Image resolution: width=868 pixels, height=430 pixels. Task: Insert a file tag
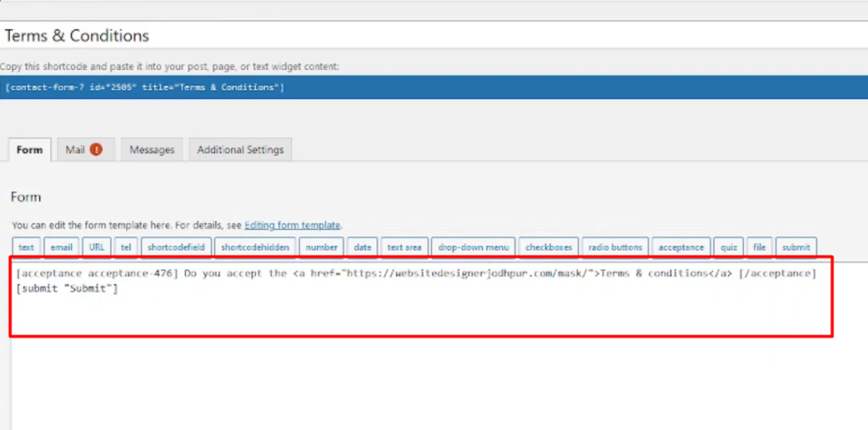point(760,247)
